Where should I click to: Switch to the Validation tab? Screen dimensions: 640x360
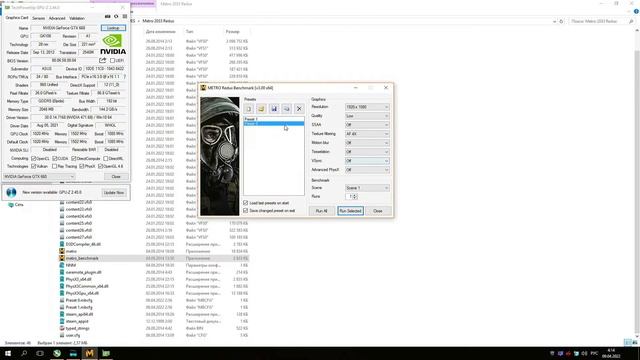77,18
